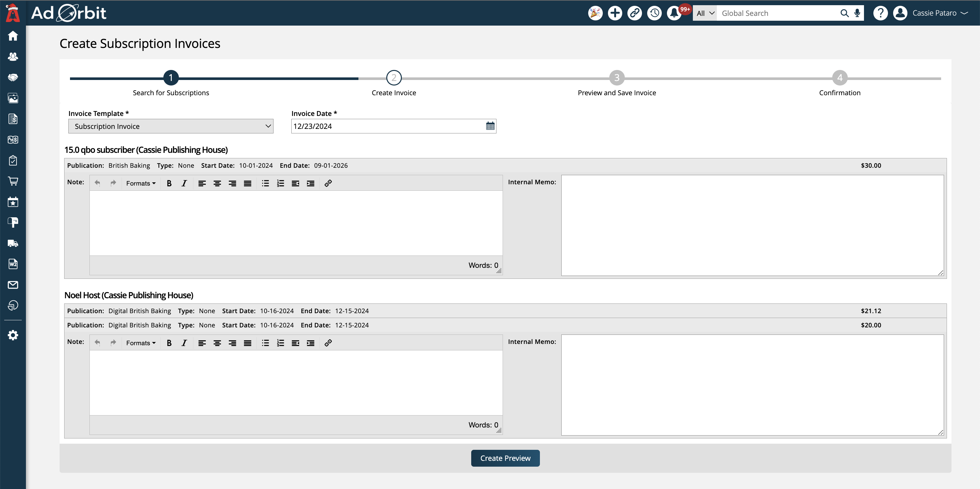Click the undo arrow icon in Note editor
The height and width of the screenshot is (489, 980).
99,183
